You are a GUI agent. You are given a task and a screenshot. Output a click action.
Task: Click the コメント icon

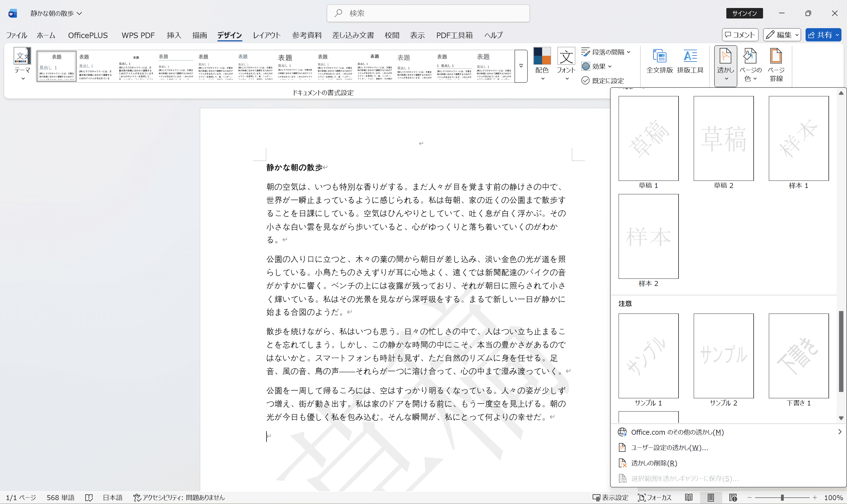point(739,35)
